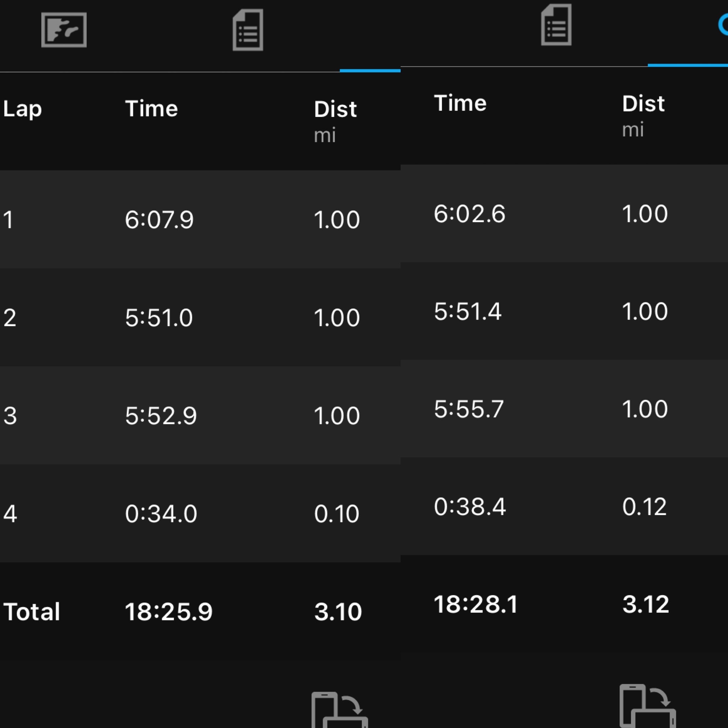Screen dimensions: 728x728
Task: Tap the rotate-device icon below the 3.12 total
Action: 647,705
